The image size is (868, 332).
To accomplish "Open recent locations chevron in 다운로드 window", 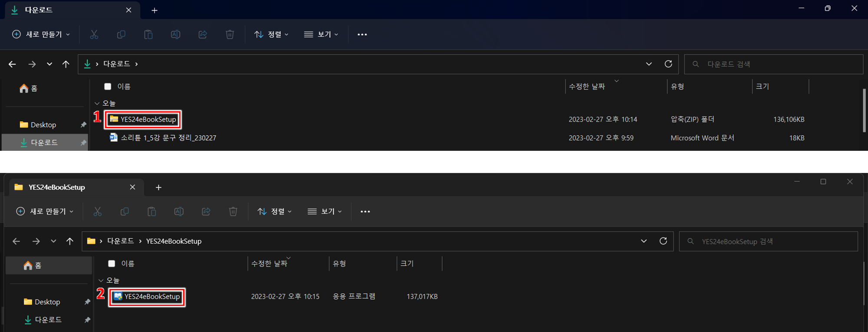I will (49, 64).
